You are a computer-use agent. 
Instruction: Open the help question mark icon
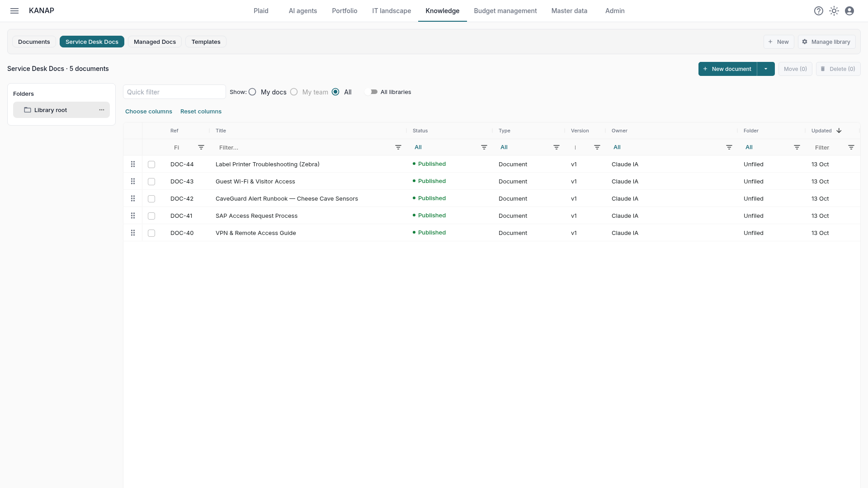tap(819, 11)
